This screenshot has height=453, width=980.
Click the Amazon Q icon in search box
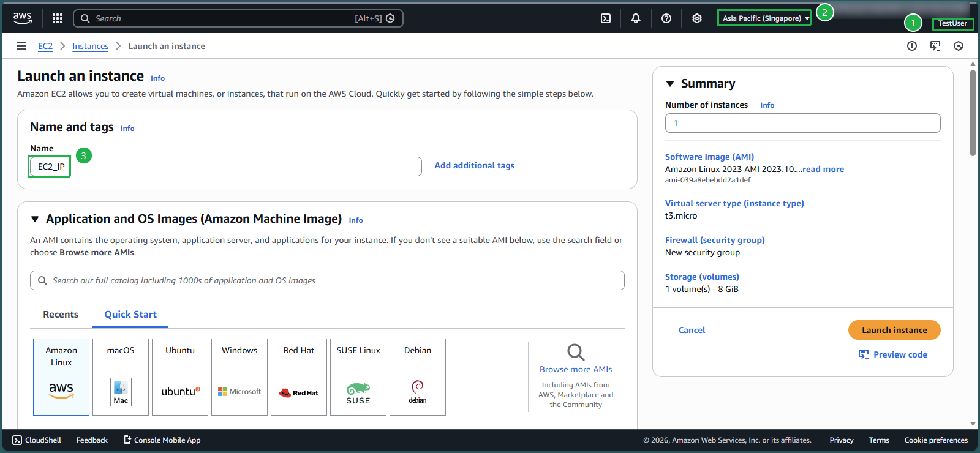tap(390, 18)
